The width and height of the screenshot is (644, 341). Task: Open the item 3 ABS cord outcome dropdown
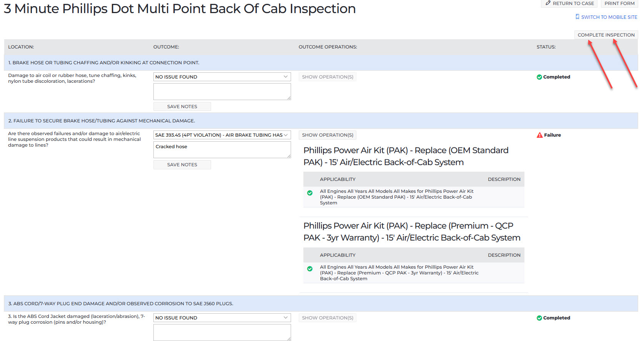click(222, 318)
